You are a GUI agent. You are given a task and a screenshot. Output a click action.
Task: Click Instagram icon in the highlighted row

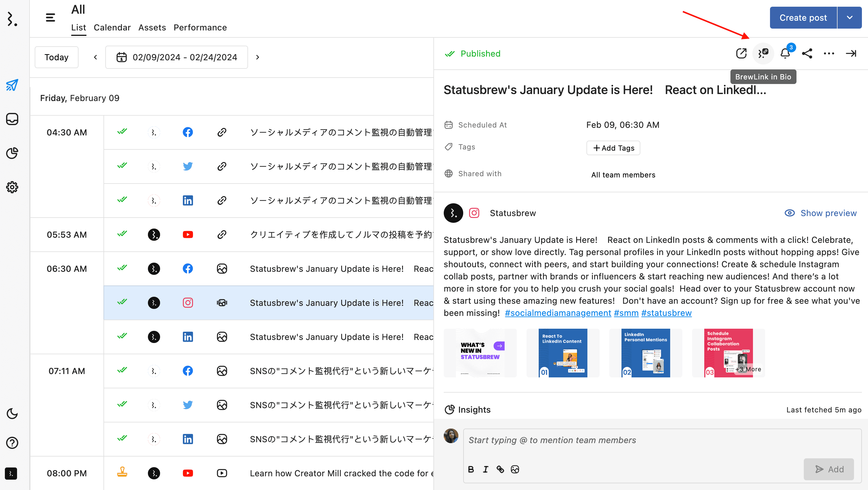[x=188, y=303]
